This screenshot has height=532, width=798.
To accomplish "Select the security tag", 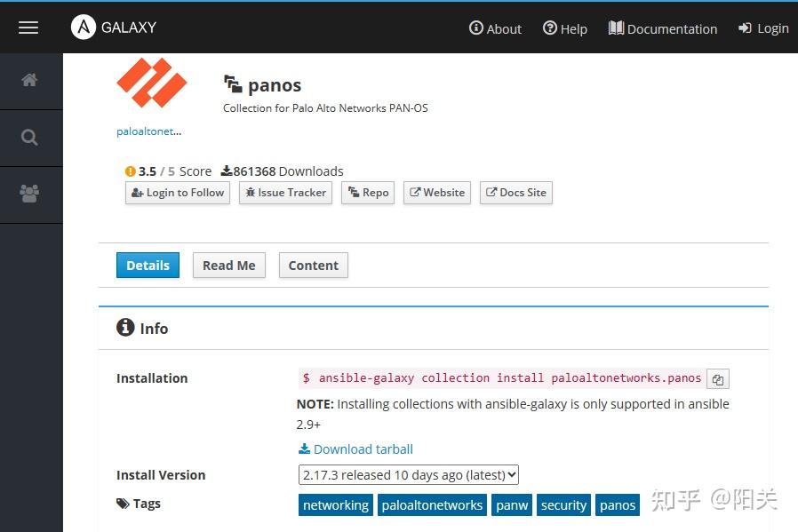I will point(563,504).
